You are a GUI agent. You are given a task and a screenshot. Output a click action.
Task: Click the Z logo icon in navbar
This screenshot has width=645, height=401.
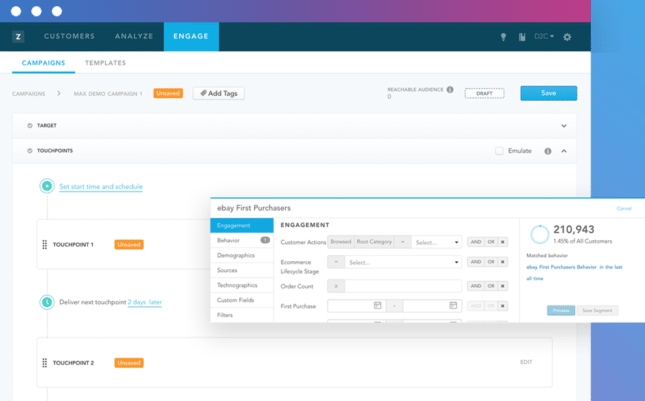(x=18, y=37)
